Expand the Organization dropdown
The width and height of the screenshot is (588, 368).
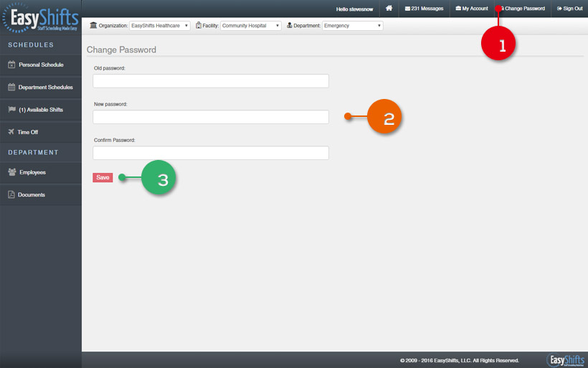pos(160,26)
